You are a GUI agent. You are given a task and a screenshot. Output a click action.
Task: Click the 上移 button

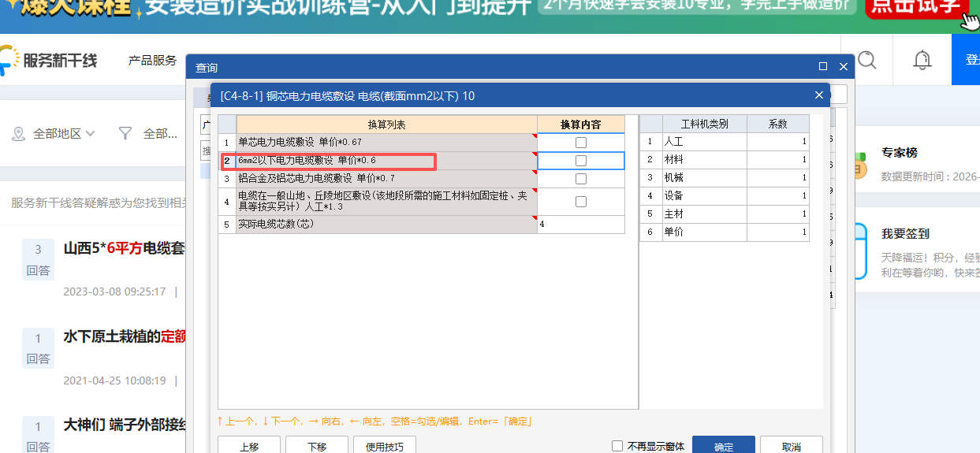pos(248,446)
